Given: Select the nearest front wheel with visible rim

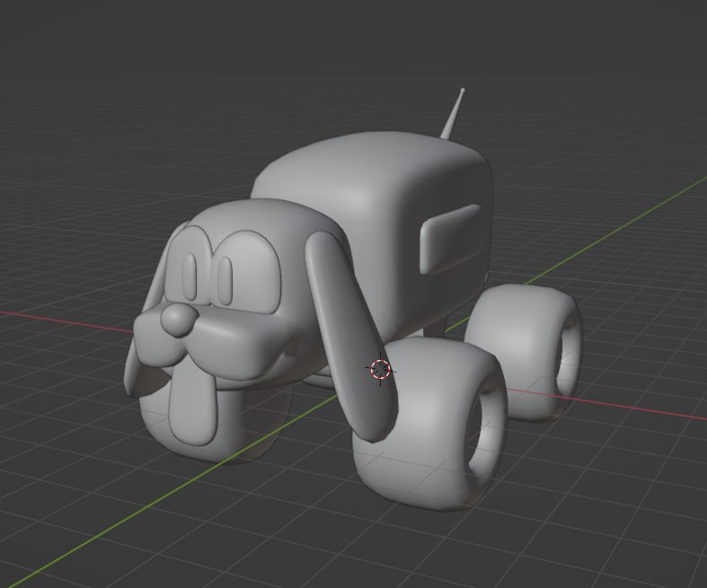Looking at the screenshot, I should 429,425.
